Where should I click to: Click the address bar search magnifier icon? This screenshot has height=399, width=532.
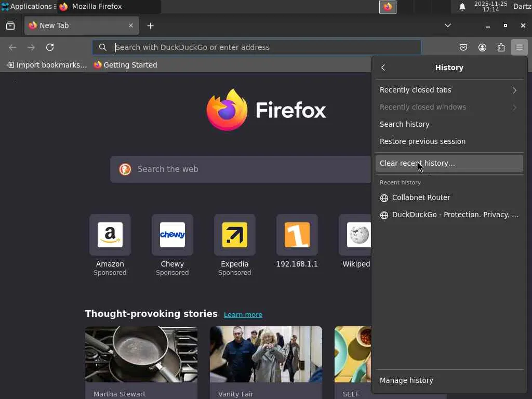[x=103, y=47]
